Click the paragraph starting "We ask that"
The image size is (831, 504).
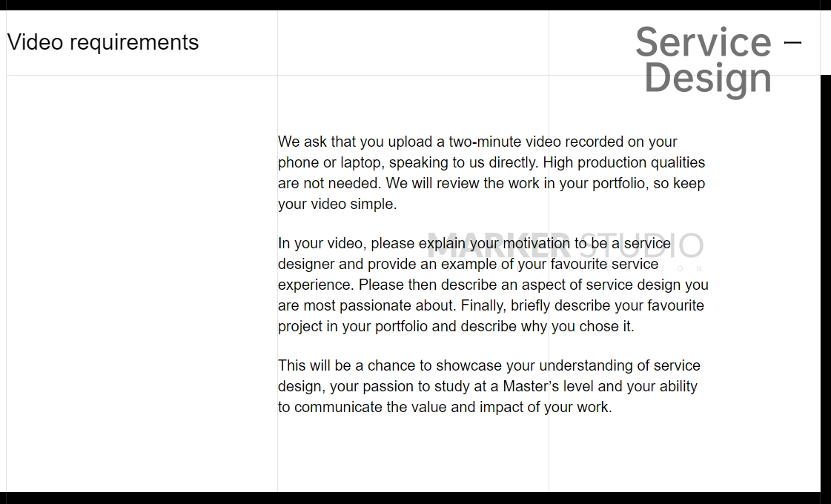pos(491,173)
